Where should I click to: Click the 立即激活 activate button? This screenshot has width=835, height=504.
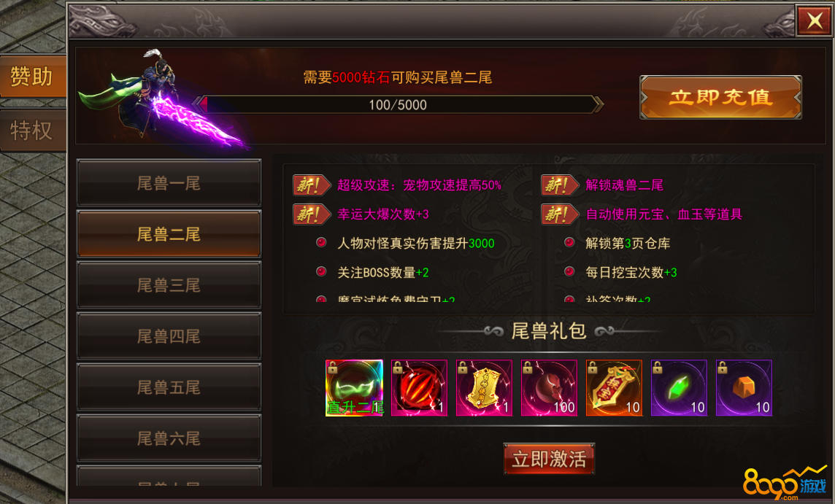(x=549, y=459)
